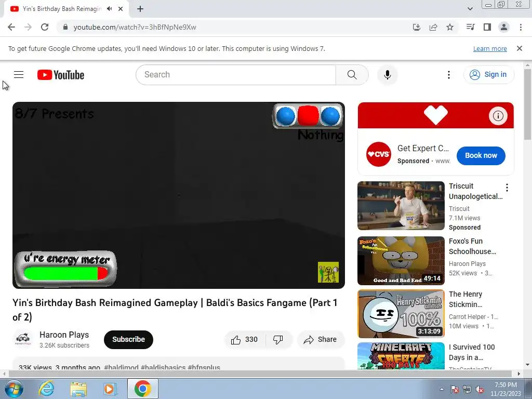Dislike the video with thumbs down
532x399 pixels.
coord(278,339)
